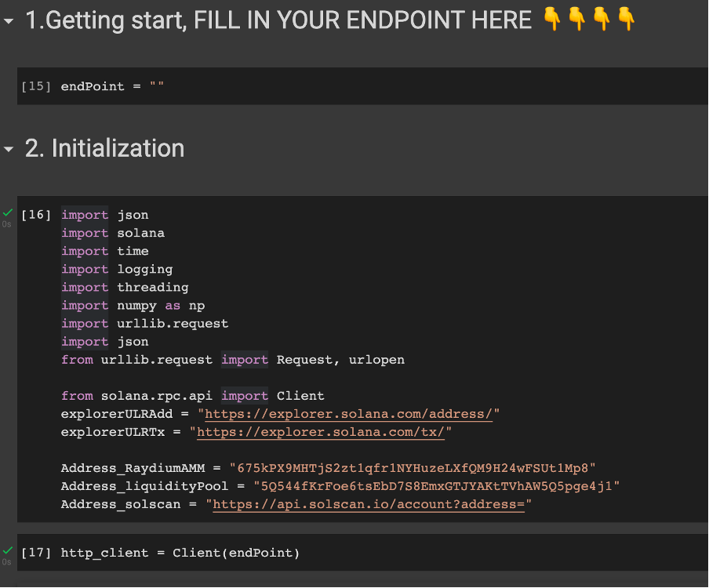Open the explorer.solana.com/address link
Image resolution: width=709 pixels, height=588 pixels.
point(348,414)
